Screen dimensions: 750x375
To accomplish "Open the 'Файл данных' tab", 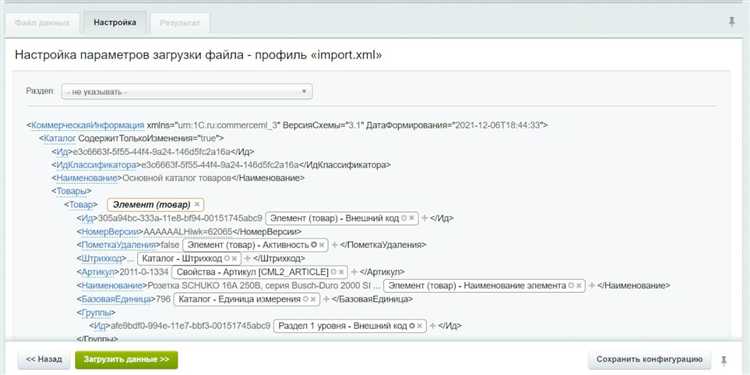I will point(42,23).
